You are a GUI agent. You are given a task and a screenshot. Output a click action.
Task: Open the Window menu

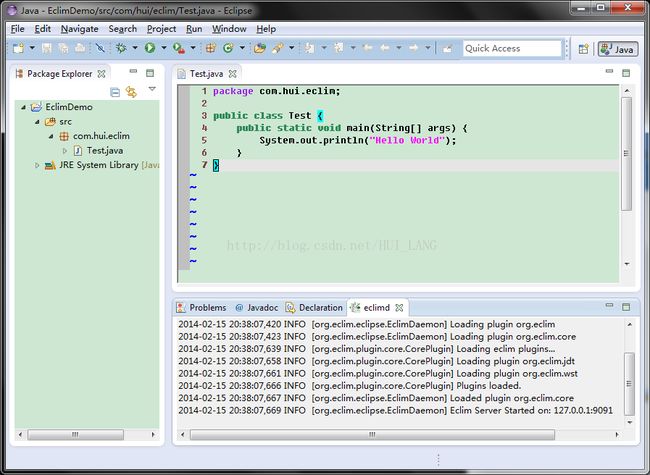tap(229, 29)
